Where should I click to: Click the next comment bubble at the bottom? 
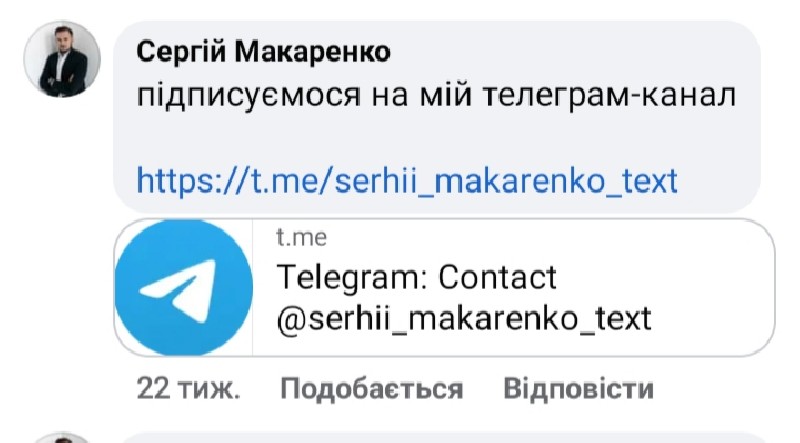(440, 438)
